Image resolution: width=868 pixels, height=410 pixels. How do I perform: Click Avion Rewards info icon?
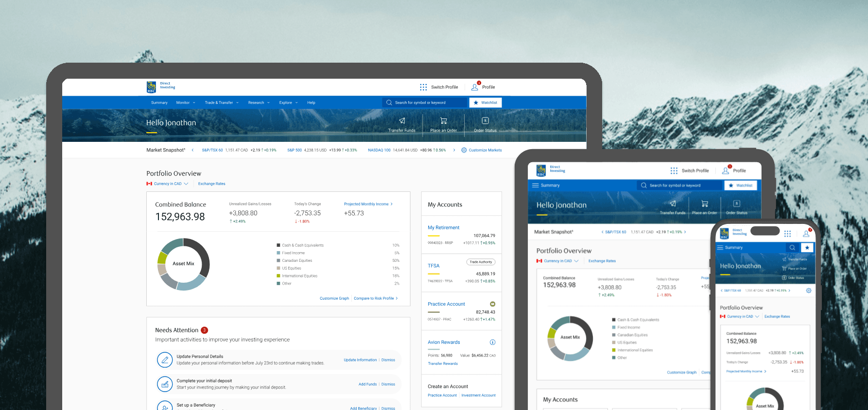(x=492, y=342)
